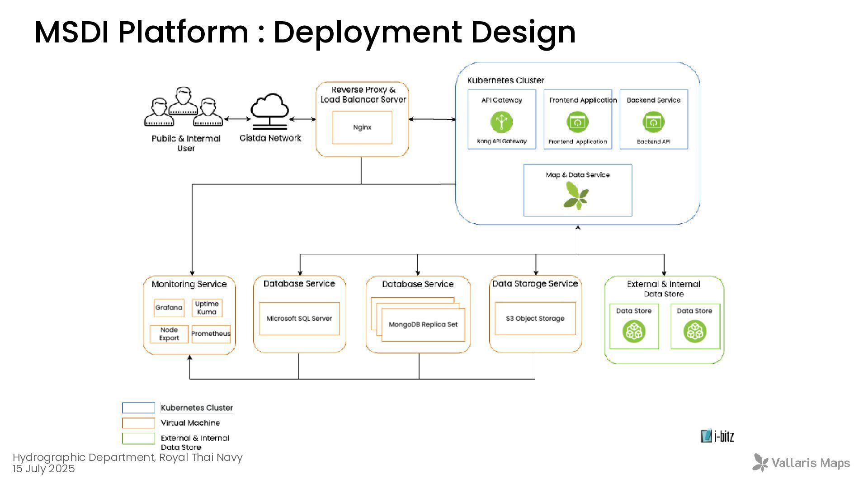Image resolution: width=868 pixels, height=488 pixels.
Task: Select the Microsoft SQL Server box
Action: click(x=299, y=319)
